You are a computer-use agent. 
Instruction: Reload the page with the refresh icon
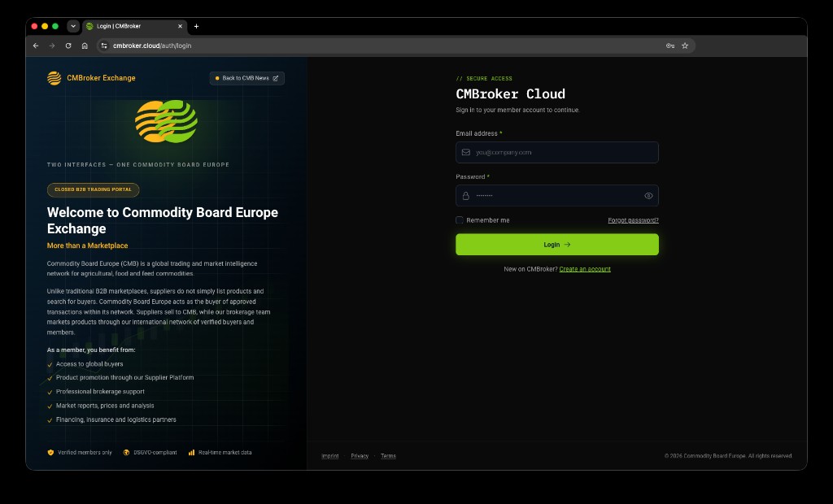[x=68, y=46]
